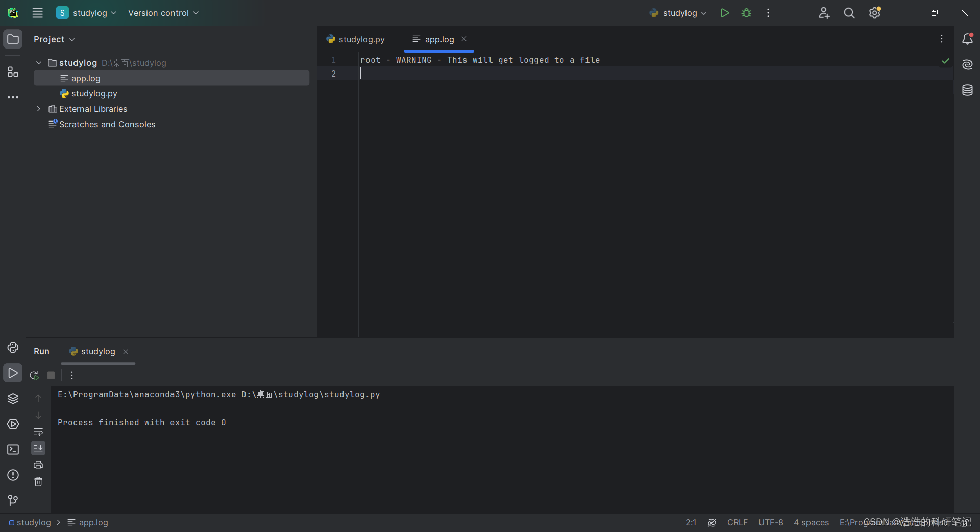This screenshot has height=532, width=980.
Task: Click app.log breadcrumb in status bar
Action: [88, 522]
